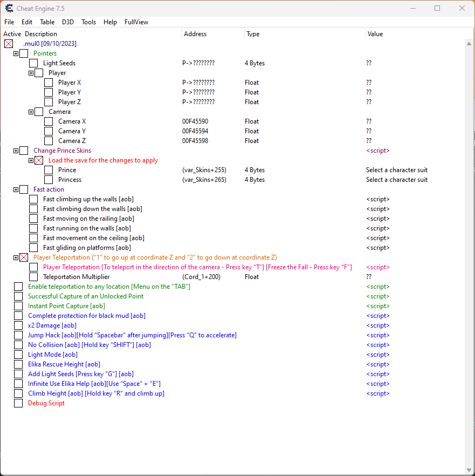Image resolution: width=475 pixels, height=476 pixels.
Task: Open the D3D menu
Action: [68, 22]
